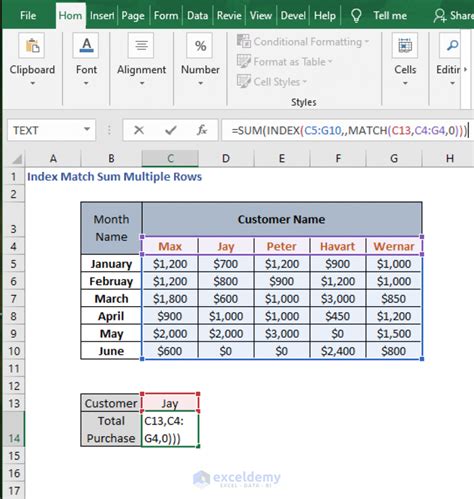Image resolution: width=474 pixels, height=499 pixels.
Task: Click the Format as Table icon
Action: [244, 61]
